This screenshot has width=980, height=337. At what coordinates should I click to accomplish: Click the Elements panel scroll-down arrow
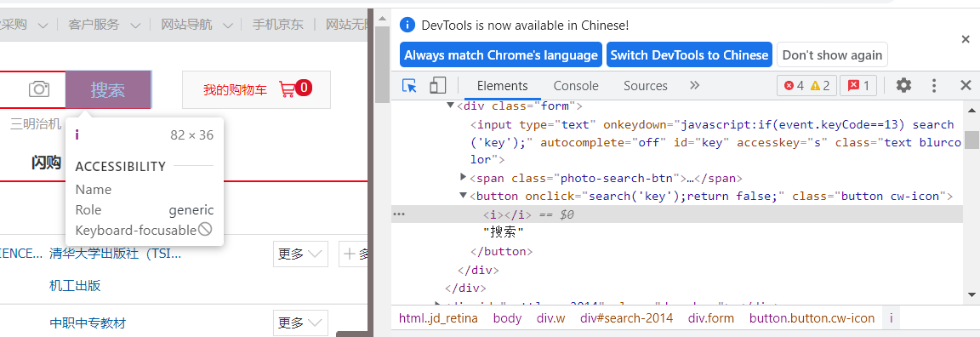tap(971, 294)
